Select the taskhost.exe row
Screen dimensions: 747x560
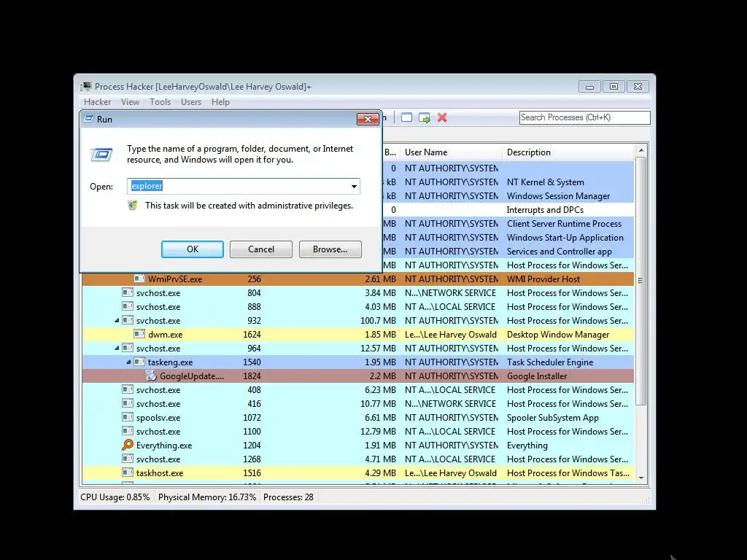click(x=357, y=472)
